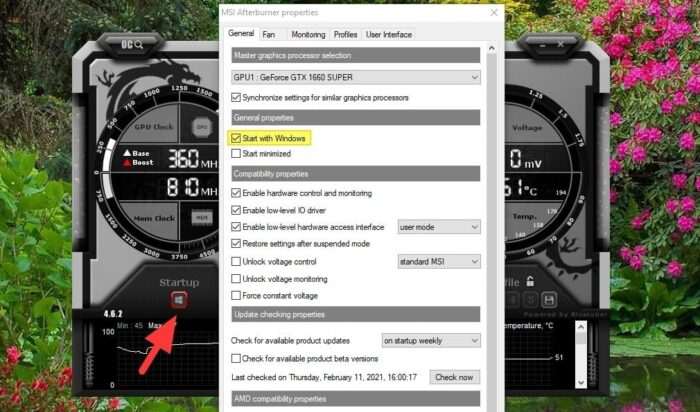Click the General properties section header
Viewport: 700px width, 412px height.
(356, 117)
